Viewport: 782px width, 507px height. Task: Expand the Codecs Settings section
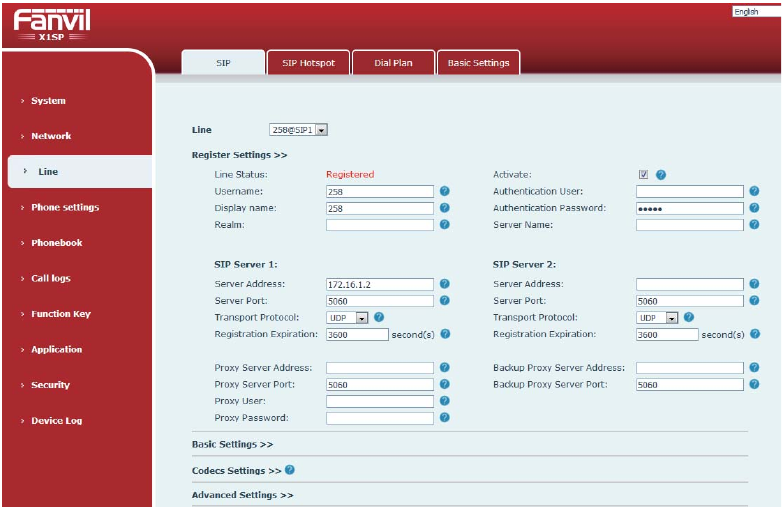tap(236, 471)
